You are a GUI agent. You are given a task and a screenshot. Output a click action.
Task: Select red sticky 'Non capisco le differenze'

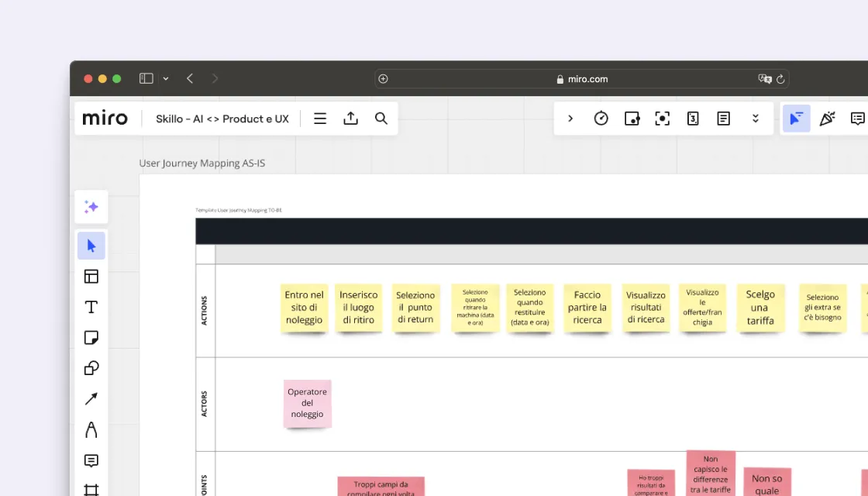711,474
